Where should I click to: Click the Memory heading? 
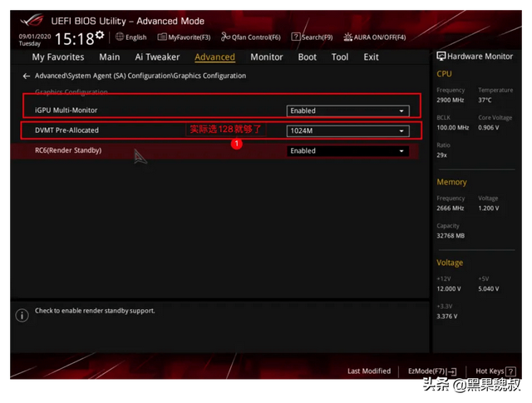[x=451, y=182]
